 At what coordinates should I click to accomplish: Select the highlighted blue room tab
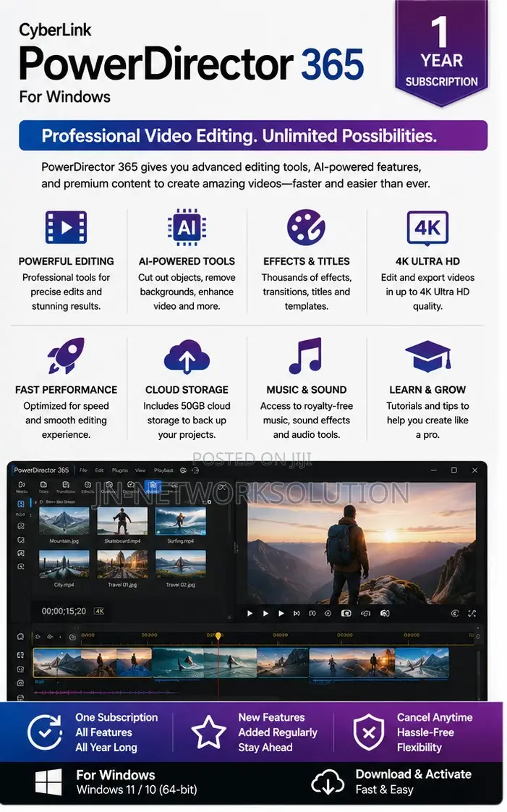click(x=153, y=487)
